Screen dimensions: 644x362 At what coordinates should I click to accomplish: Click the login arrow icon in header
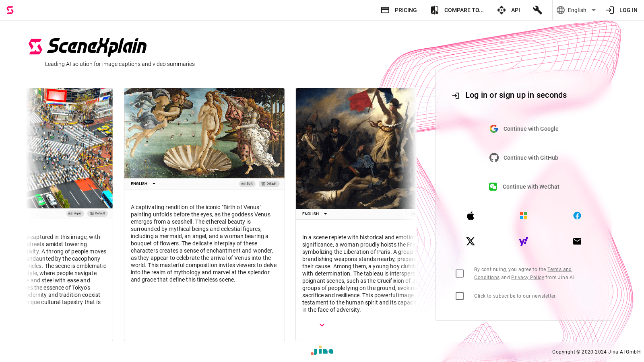coord(610,10)
